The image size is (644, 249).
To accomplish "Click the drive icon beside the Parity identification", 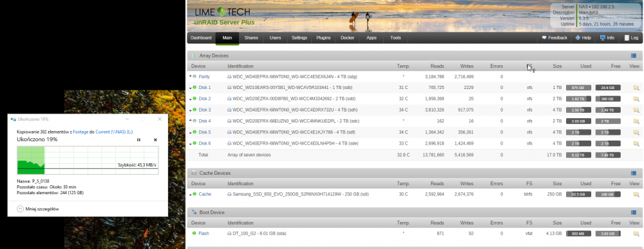I will tap(230, 77).
